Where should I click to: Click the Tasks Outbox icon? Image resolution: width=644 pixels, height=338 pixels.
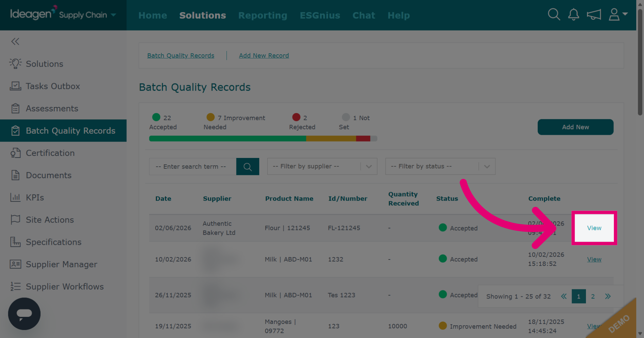(15, 86)
